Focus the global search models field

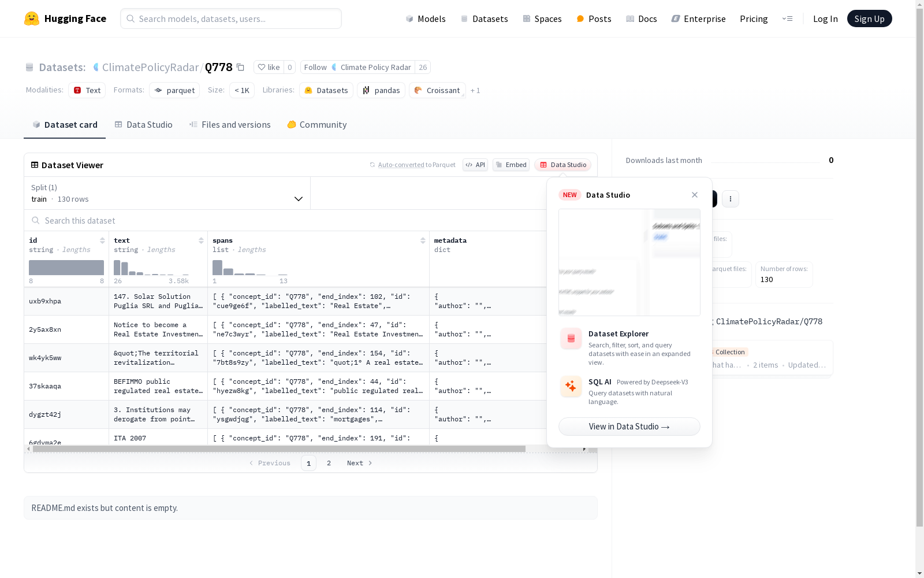tap(231, 18)
